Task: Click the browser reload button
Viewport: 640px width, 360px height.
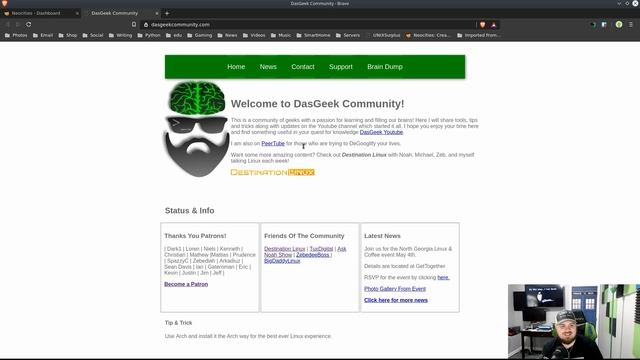Action: (29, 24)
